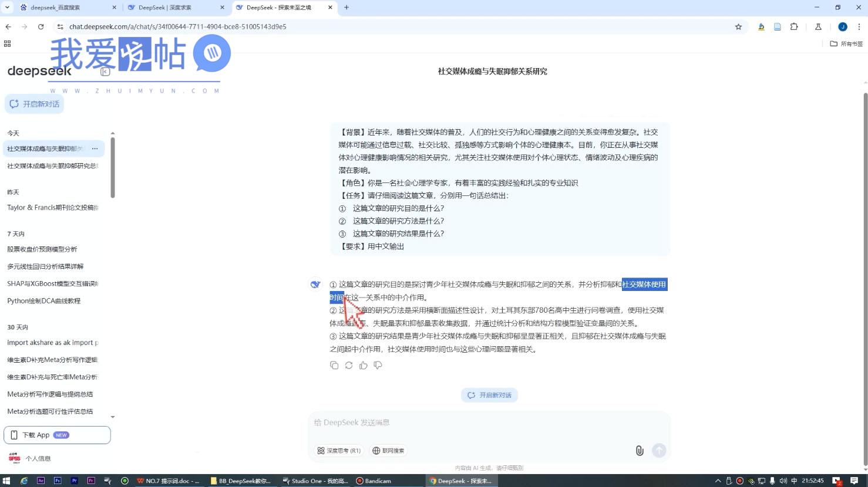Screen dimensions: 868x487
Task: Open chat 维生素D补充Meta分析写作逻辑
Action: click(x=53, y=360)
